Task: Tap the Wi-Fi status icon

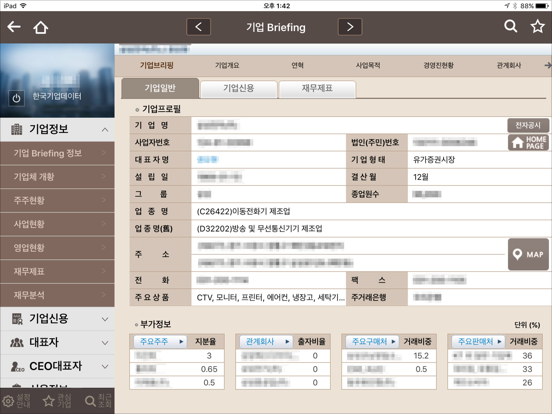Action: [23, 6]
